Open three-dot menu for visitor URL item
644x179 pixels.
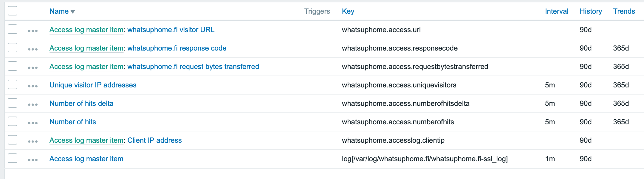[33, 31]
